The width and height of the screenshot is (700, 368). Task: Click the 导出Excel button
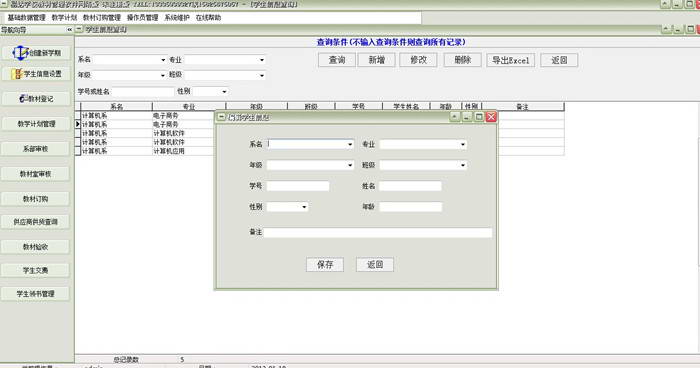pos(511,60)
